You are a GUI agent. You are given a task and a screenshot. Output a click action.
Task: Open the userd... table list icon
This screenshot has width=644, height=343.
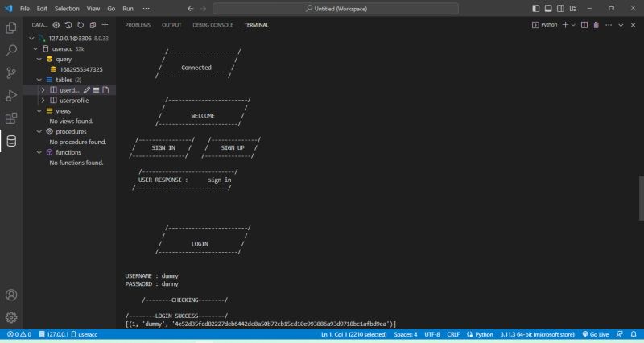point(96,90)
